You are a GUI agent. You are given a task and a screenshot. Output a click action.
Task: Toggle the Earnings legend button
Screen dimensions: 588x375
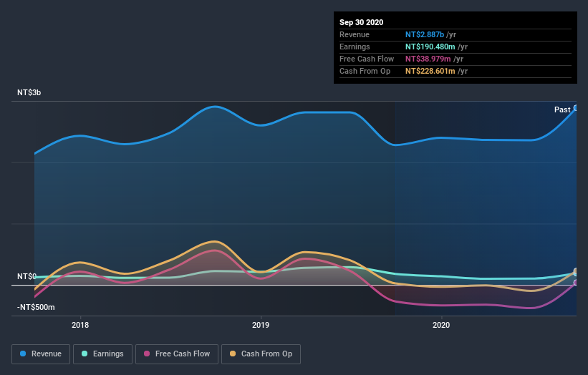pyautogui.click(x=102, y=354)
